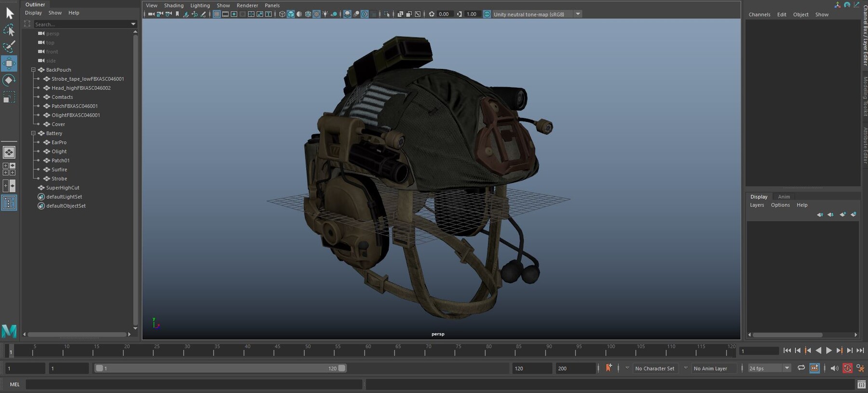Move selected layer up icon

820,214
